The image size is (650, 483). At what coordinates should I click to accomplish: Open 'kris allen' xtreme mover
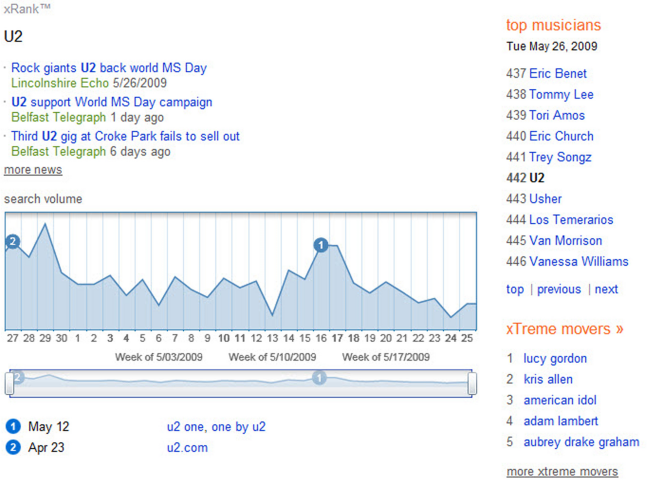pyautogui.click(x=548, y=379)
